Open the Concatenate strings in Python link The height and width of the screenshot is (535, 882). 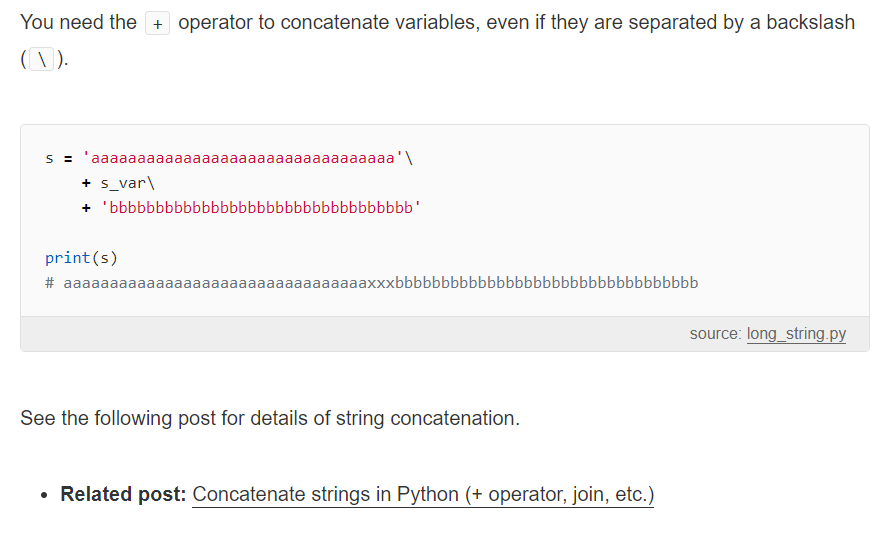423,494
